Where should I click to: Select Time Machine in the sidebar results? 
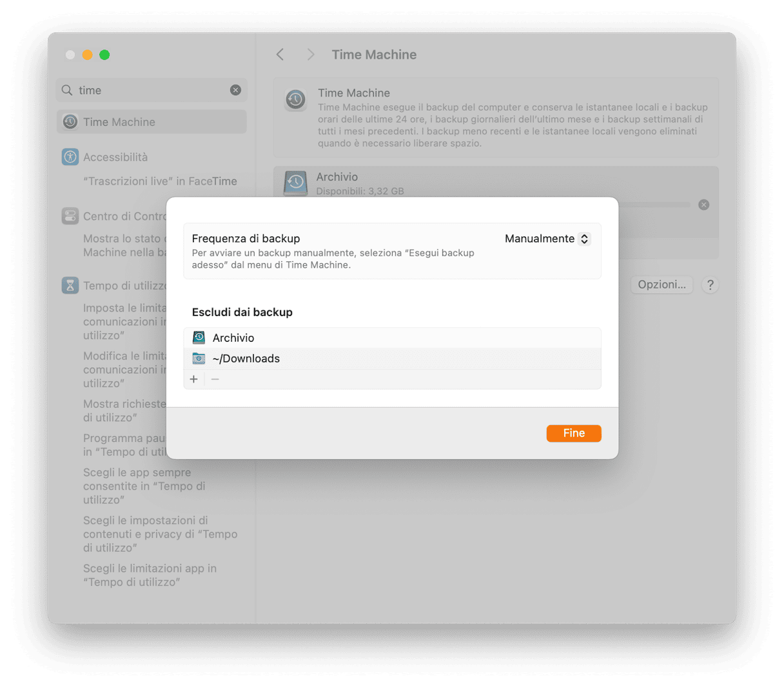click(152, 122)
